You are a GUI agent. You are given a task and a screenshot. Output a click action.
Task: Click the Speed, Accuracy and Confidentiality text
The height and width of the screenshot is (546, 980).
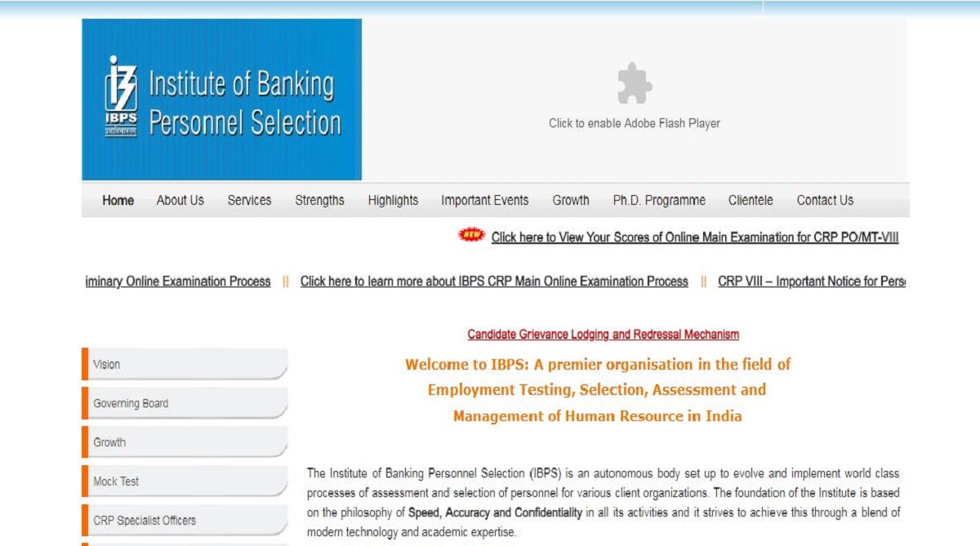(496, 513)
